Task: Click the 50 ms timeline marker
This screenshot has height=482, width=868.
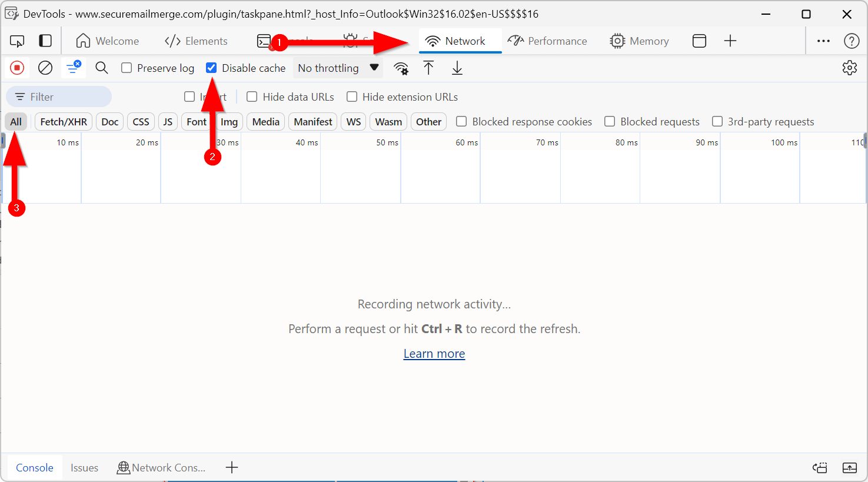Action: (x=387, y=142)
